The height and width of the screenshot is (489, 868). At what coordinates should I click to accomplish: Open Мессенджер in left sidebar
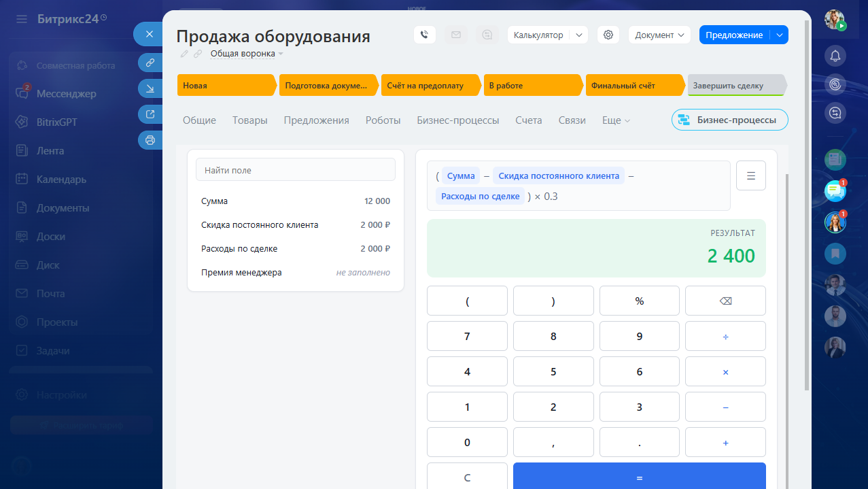pos(66,94)
